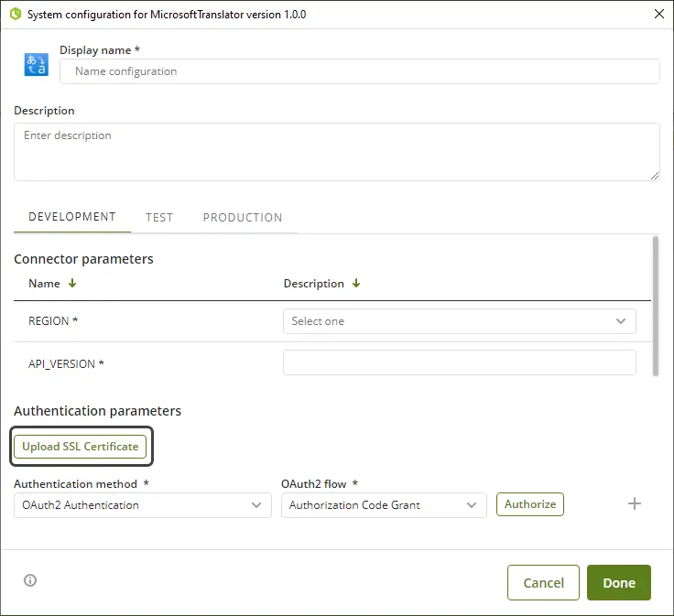Click the Done button
Viewport: 674px width, 616px height.
(619, 582)
